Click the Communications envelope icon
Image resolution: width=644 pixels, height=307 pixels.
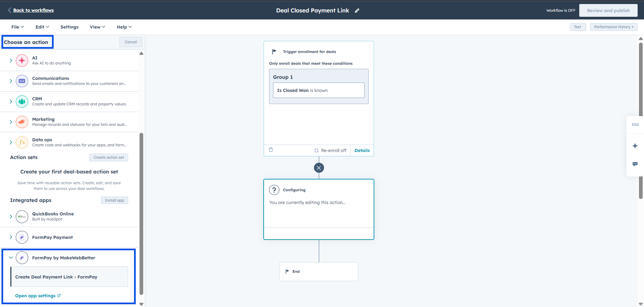click(22, 81)
